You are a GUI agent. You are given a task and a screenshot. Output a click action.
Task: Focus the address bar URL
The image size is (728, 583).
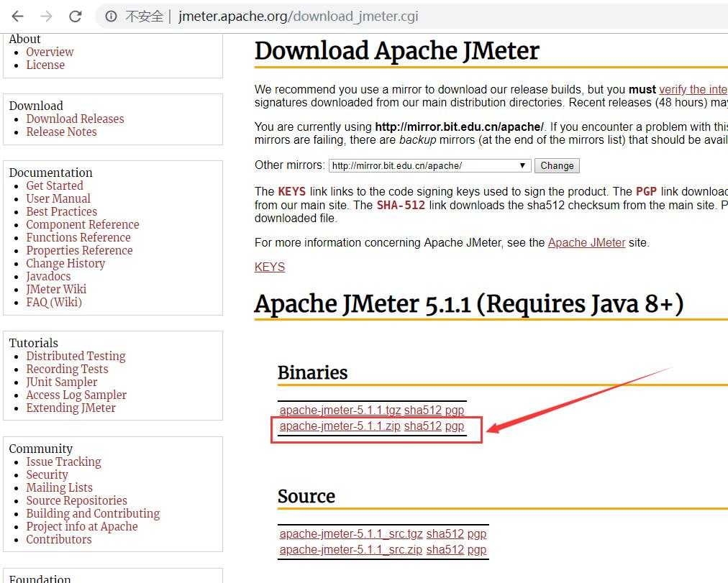[x=298, y=17]
